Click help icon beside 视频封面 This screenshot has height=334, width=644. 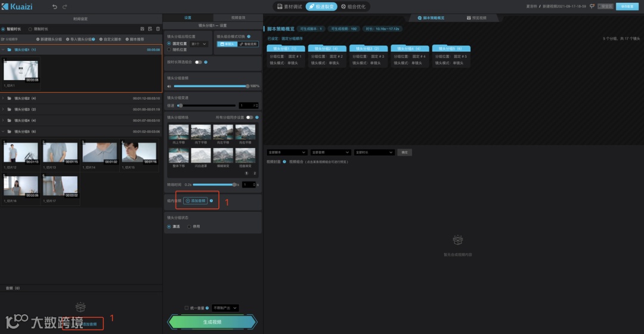point(284,162)
